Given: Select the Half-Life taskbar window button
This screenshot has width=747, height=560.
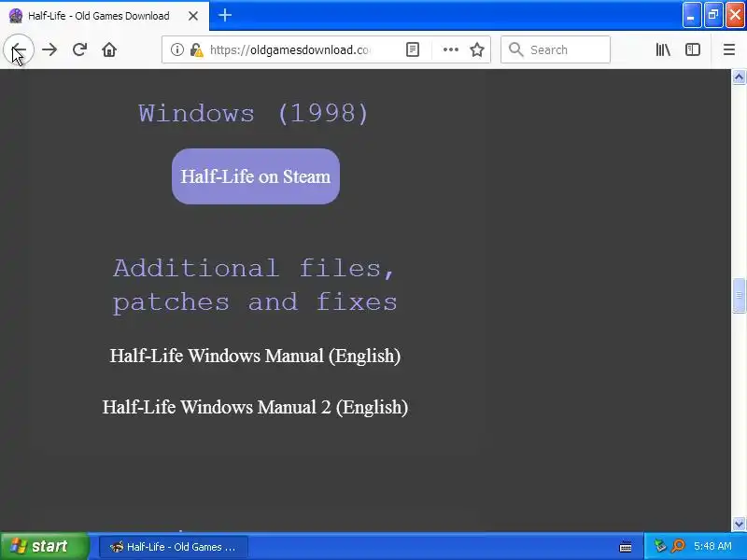Looking at the screenshot, I should [x=174, y=547].
